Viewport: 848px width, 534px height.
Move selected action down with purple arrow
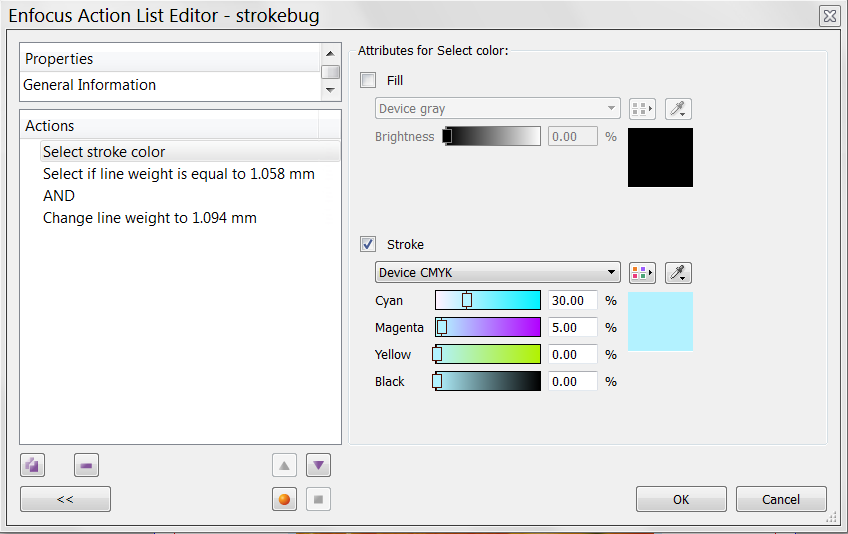(x=319, y=465)
